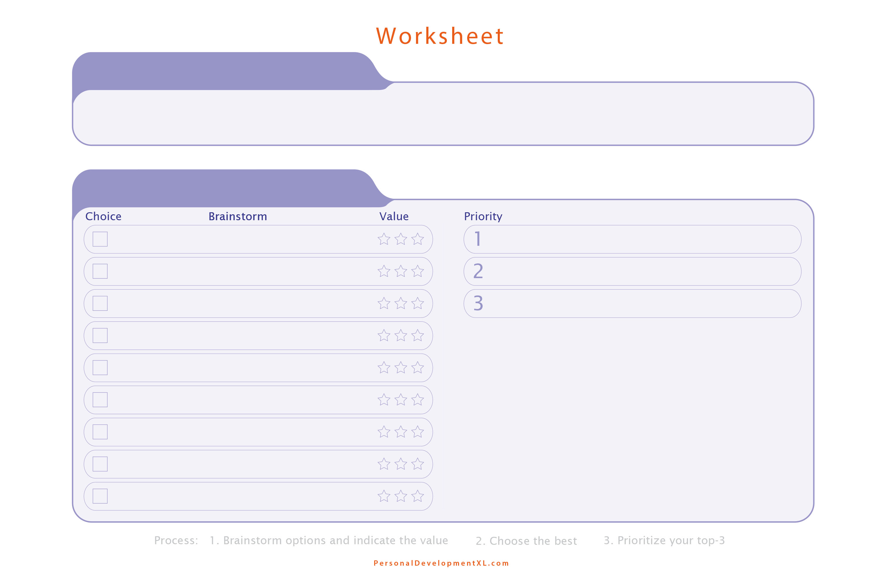
Task: Tick the Choice checkbox in the second row
Action: (100, 271)
